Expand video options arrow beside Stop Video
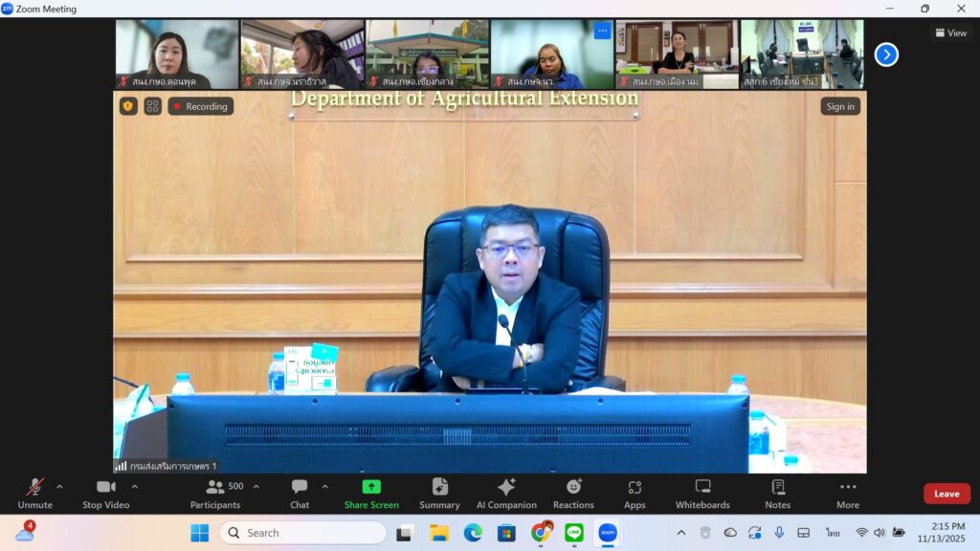Screen dimensions: 980x551 pos(134,486)
